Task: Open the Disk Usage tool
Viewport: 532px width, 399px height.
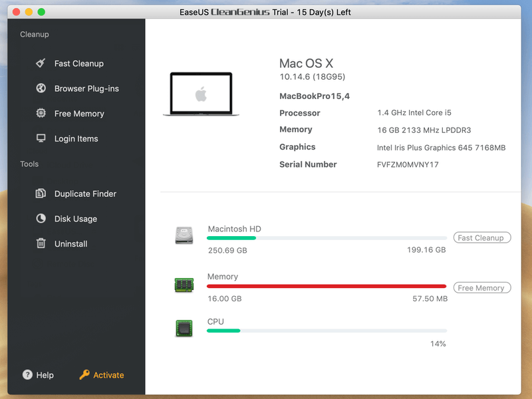Action: [x=76, y=219]
